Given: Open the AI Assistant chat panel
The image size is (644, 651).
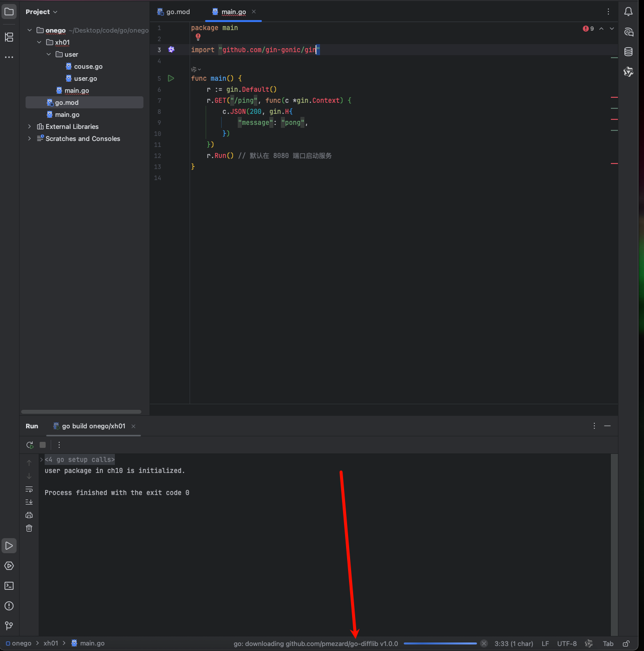Looking at the screenshot, I should (628, 32).
